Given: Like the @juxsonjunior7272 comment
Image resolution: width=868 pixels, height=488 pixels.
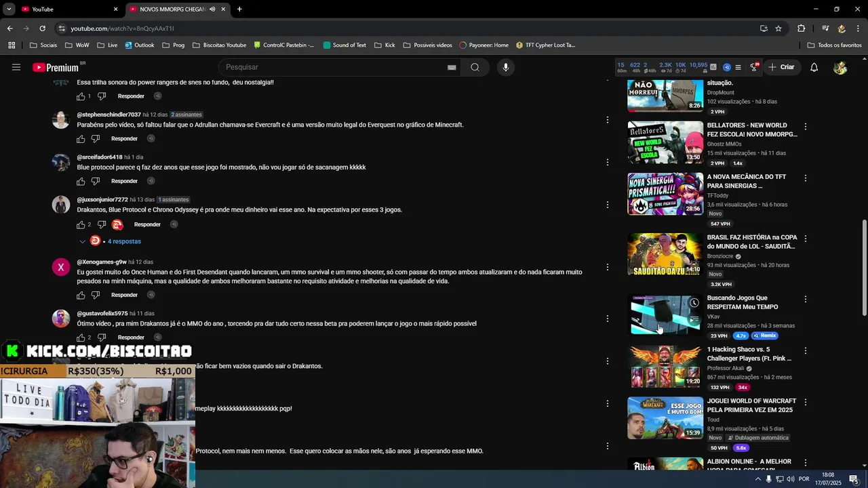Looking at the screenshot, I should pyautogui.click(x=81, y=224).
